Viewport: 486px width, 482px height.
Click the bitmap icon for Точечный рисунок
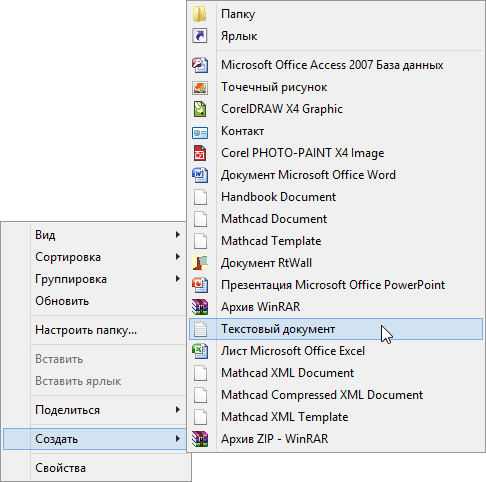(x=200, y=87)
